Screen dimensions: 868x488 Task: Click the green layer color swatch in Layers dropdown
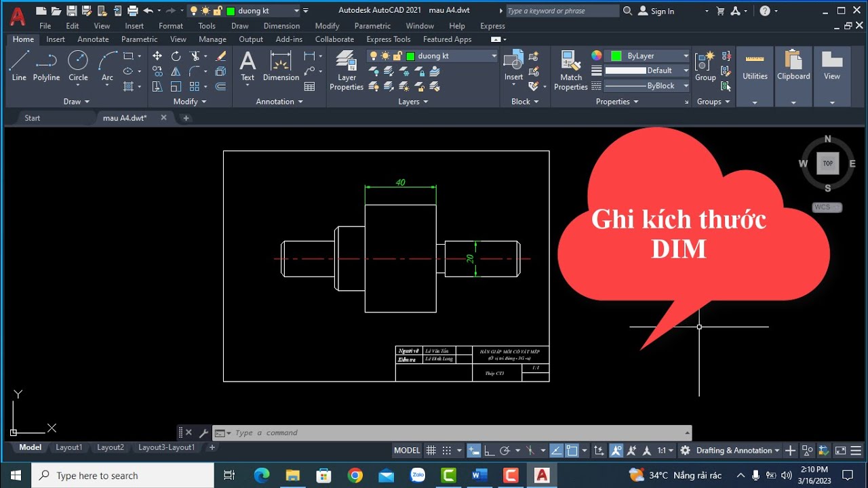tap(410, 56)
